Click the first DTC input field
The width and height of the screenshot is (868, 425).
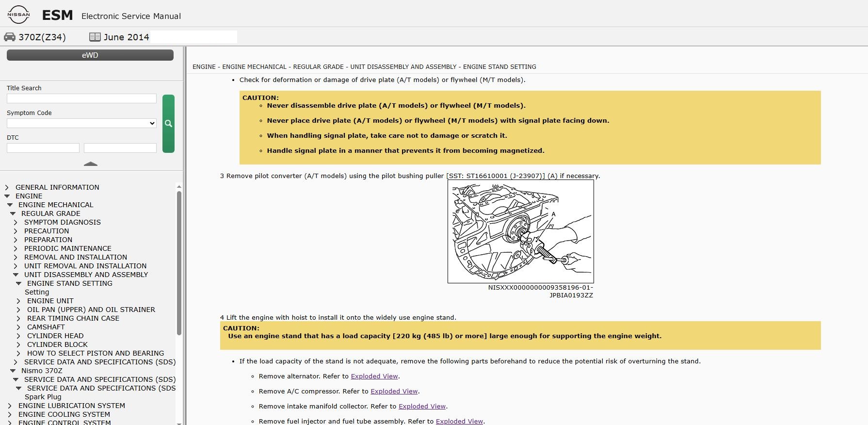coord(43,148)
